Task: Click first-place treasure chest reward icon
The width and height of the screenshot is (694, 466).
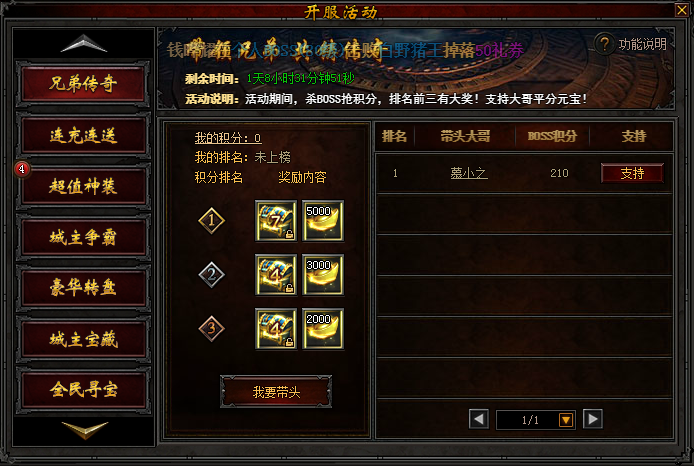Action: coord(276,221)
